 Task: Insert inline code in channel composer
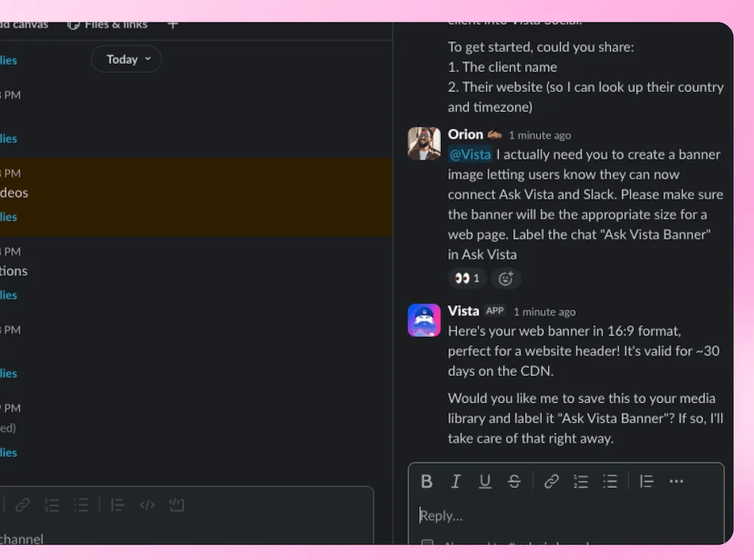147,505
